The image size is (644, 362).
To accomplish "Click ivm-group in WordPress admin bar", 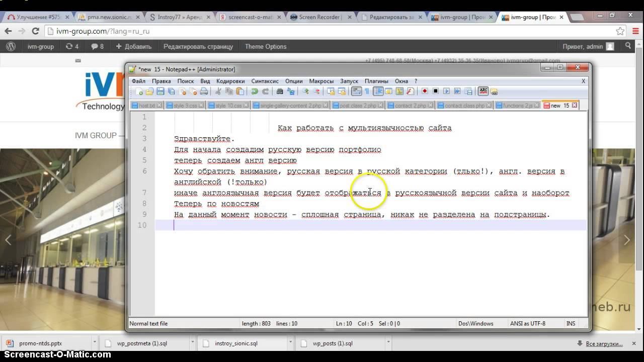I will 40,46.
